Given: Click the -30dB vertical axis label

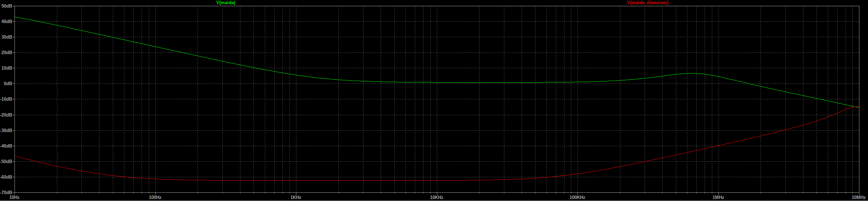Looking at the screenshot, I should 6,130.
